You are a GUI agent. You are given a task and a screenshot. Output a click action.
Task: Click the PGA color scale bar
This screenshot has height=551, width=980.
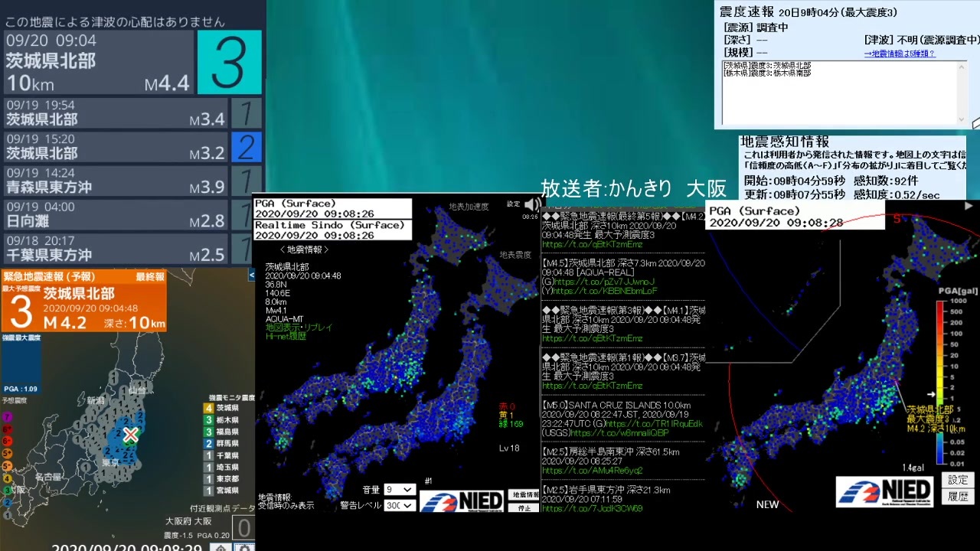[939, 382]
